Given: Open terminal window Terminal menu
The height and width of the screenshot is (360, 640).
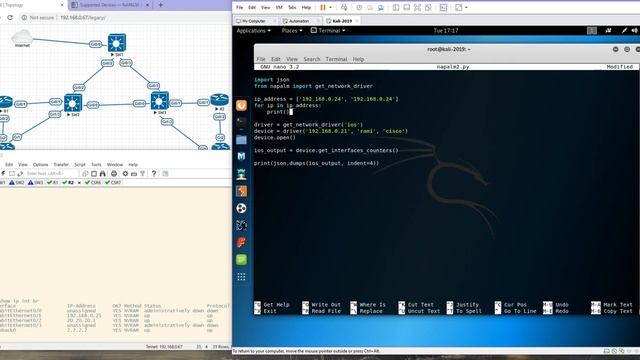Looking at the screenshot, I should coord(336,59).
